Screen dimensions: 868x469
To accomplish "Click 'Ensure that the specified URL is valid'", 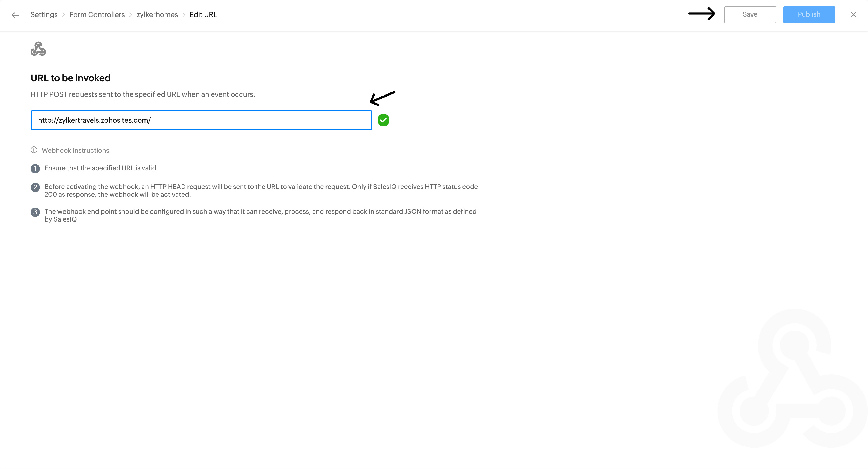I will 100,168.
